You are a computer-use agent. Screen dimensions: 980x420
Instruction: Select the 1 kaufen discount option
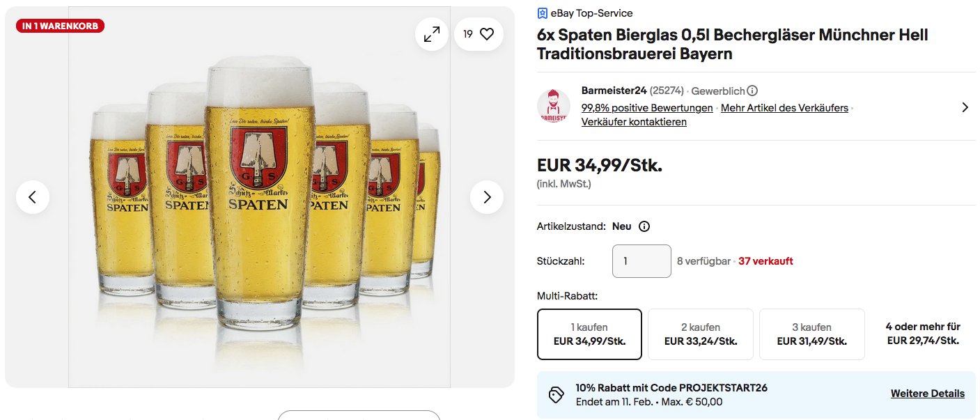pos(589,334)
